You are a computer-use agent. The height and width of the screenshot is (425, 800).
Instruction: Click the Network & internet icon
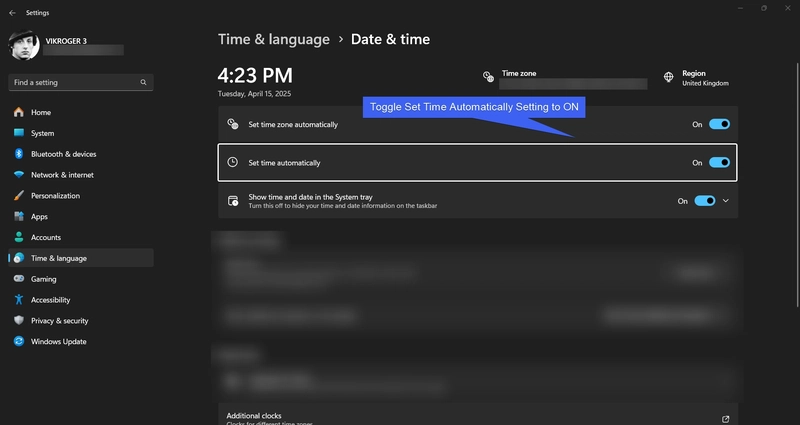click(x=19, y=175)
